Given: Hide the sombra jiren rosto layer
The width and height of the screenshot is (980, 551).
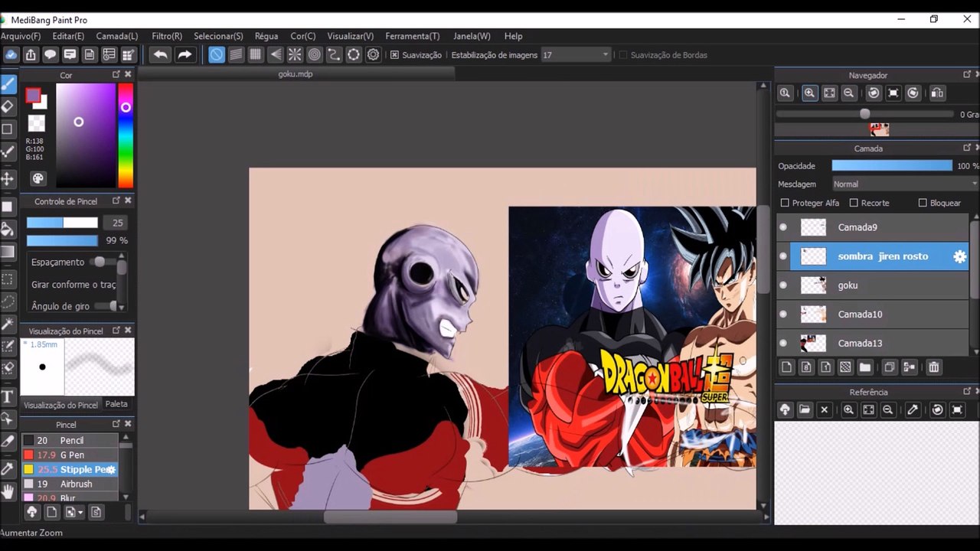Looking at the screenshot, I should (782, 256).
